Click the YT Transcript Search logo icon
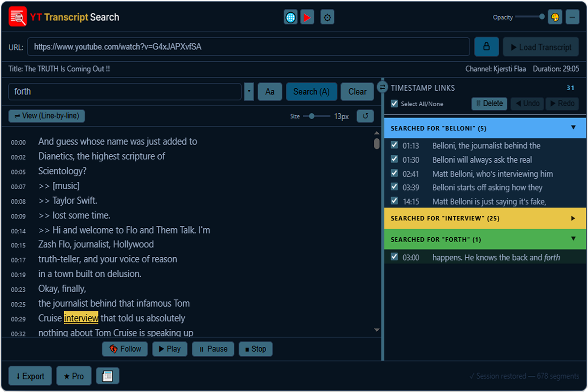This screenshot has height=392, width=588. 18,17
